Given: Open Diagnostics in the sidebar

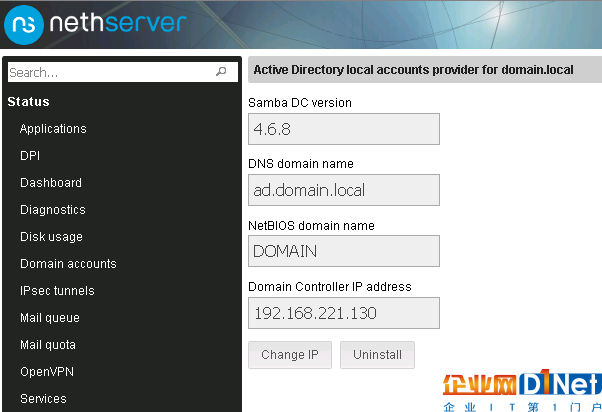Looking at the screenshot, I should click(53, 210).
